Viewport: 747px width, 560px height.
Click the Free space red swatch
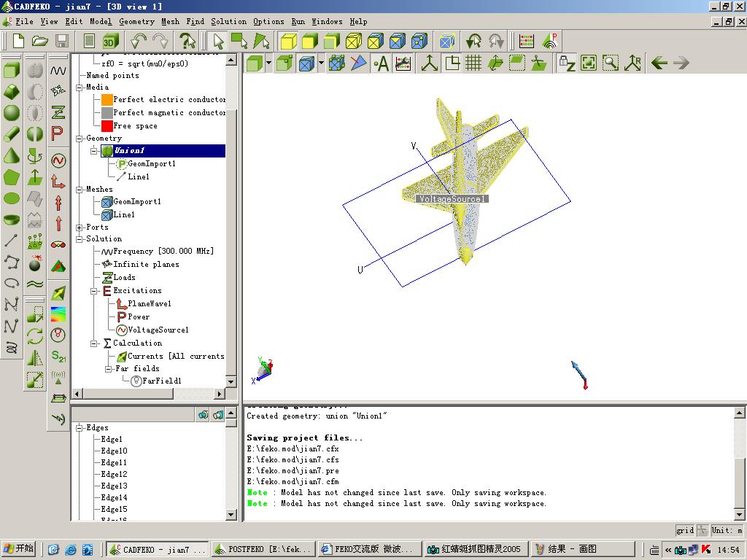[x=107, y=125]
